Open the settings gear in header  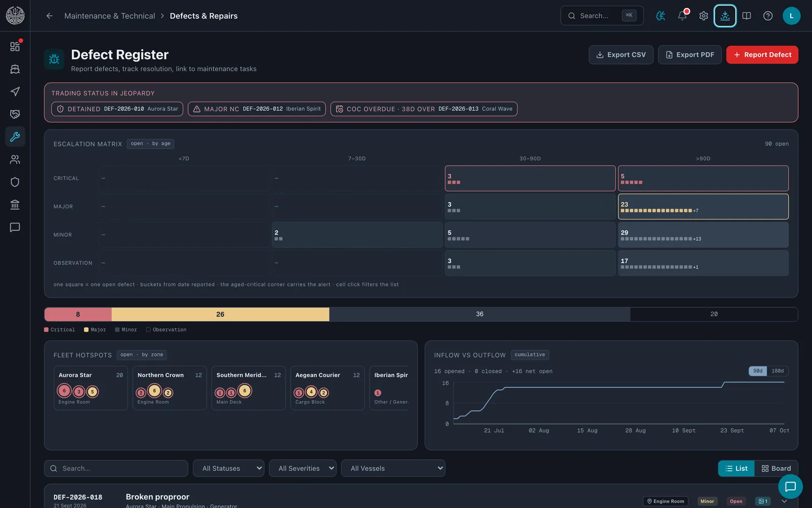pos(703,16)
